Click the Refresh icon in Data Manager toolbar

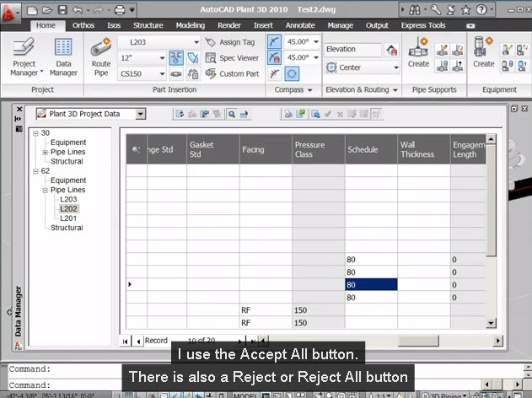(180, 114)
